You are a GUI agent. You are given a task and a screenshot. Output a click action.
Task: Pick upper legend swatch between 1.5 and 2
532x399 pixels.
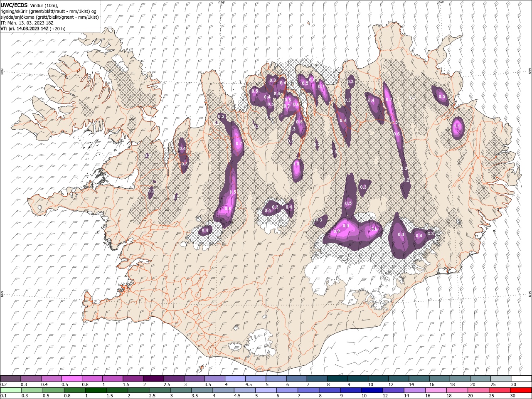coord(133,379)
